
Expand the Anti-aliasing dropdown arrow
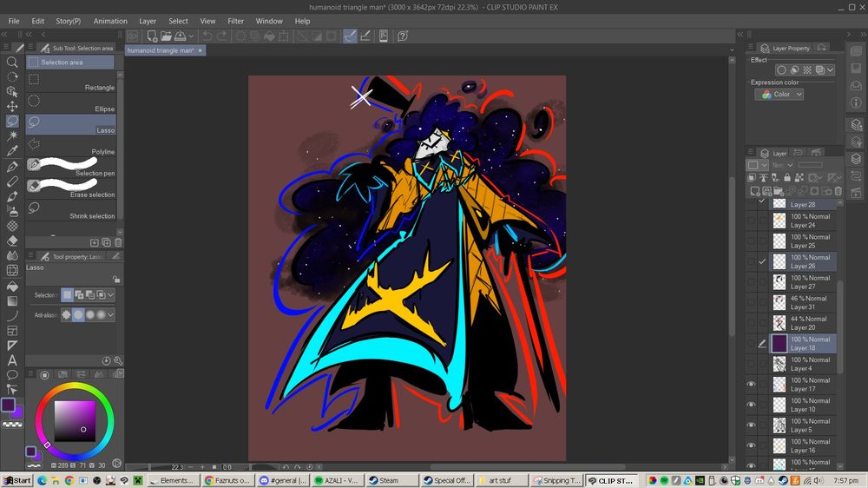111,314
